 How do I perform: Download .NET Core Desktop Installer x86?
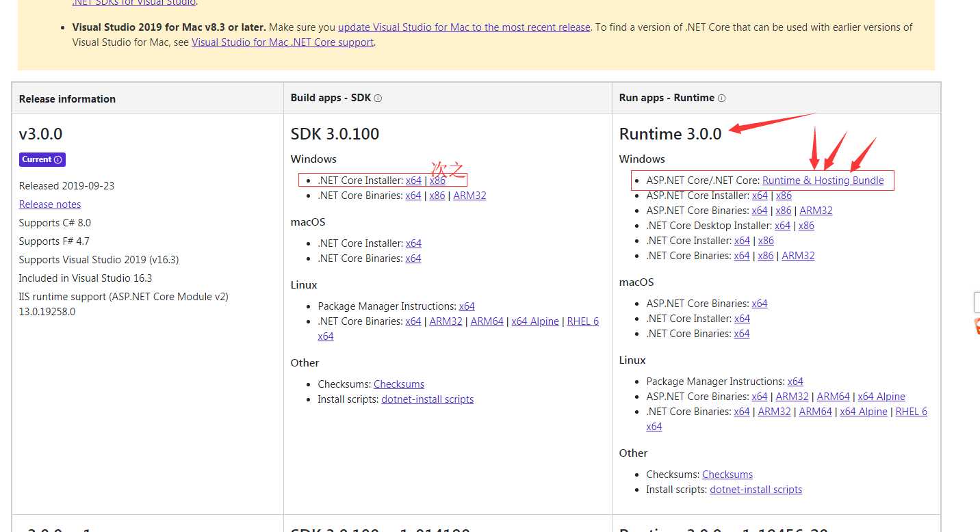click(806, 226)
